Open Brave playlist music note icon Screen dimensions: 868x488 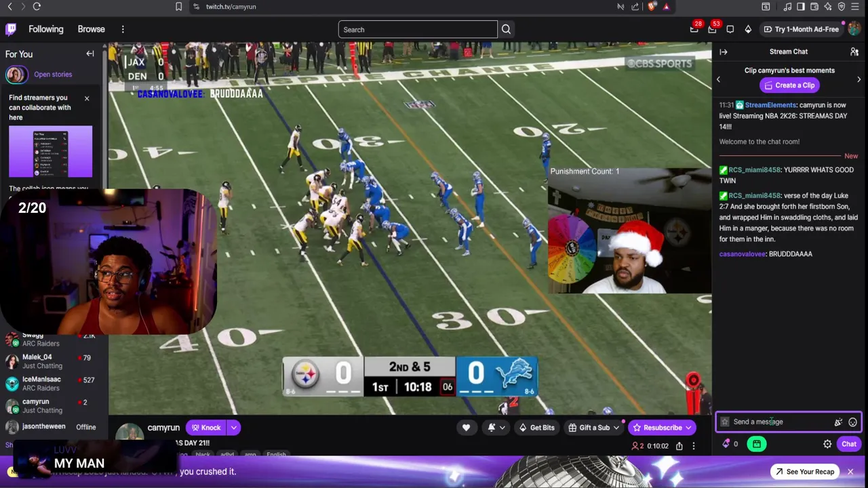(787, 7)
